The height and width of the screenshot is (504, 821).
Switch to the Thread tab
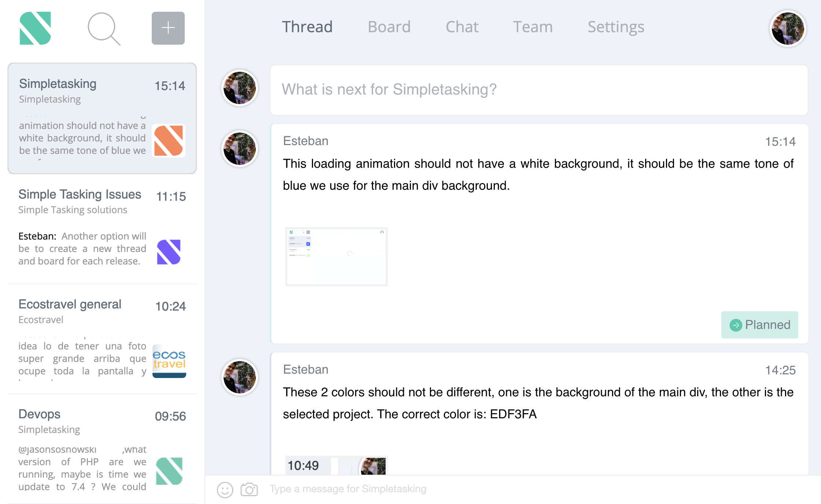pyautogui.click(x=307, y=27)
